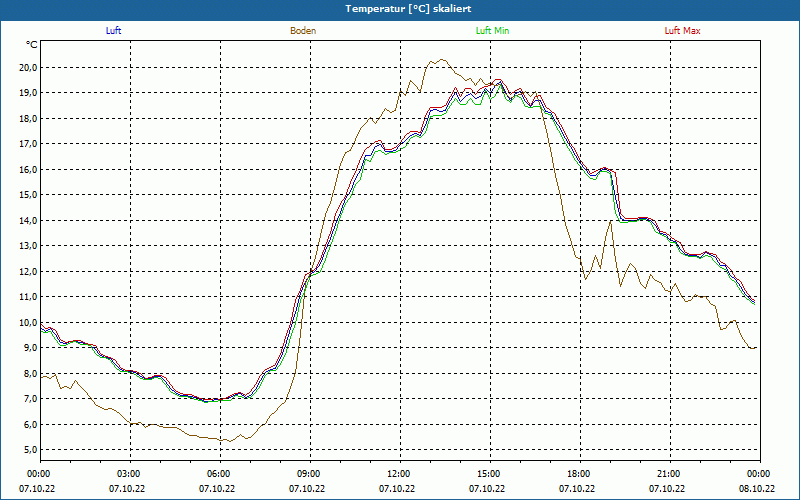Click the 12,0 y-axis value
This screenshot has width=800, height=500.
tap(29, 271)
